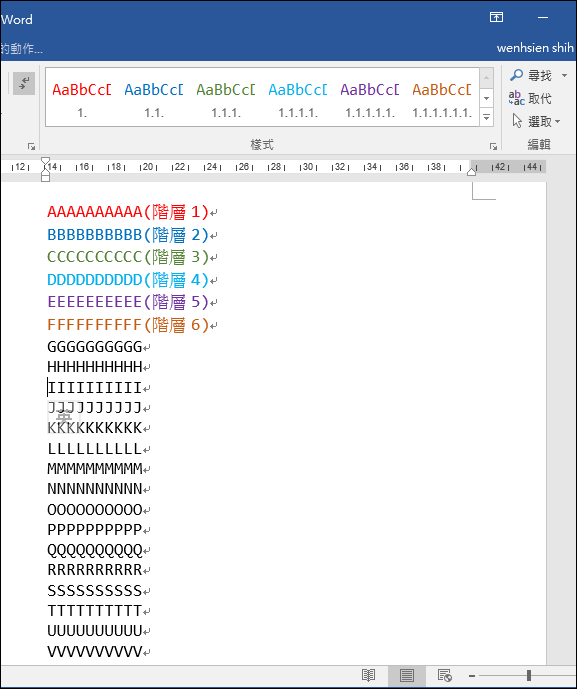Screen dimensions: 577x689
Task: Switch to Read Mode view
Action: coord(368,675)
